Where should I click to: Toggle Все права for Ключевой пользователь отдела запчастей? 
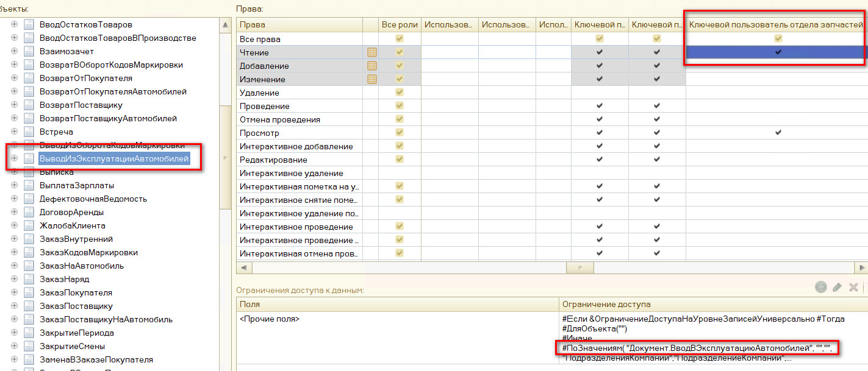(778, 39)
